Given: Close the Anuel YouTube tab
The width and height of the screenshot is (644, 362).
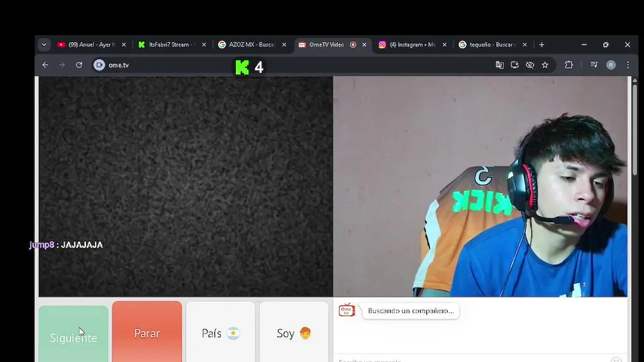Looking at the screenshot, I should click(x=124, y=45).
